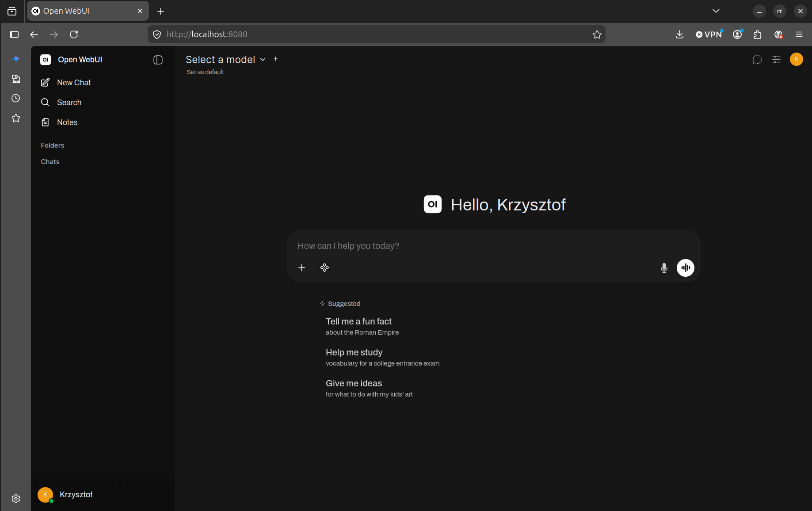Focus the How can I help you today field
This screenshot has height=511, width=812.
tap(494, 246)
